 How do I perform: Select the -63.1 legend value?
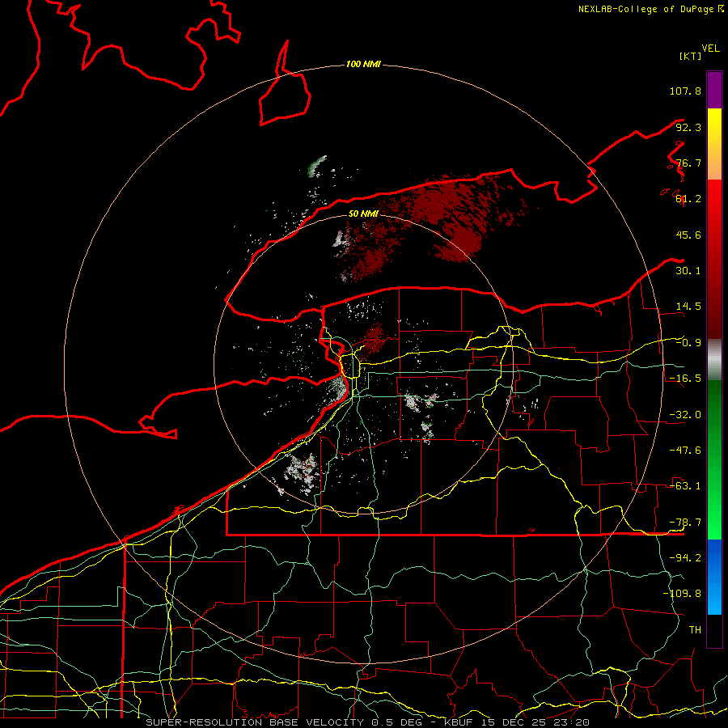tap(685, 486)
